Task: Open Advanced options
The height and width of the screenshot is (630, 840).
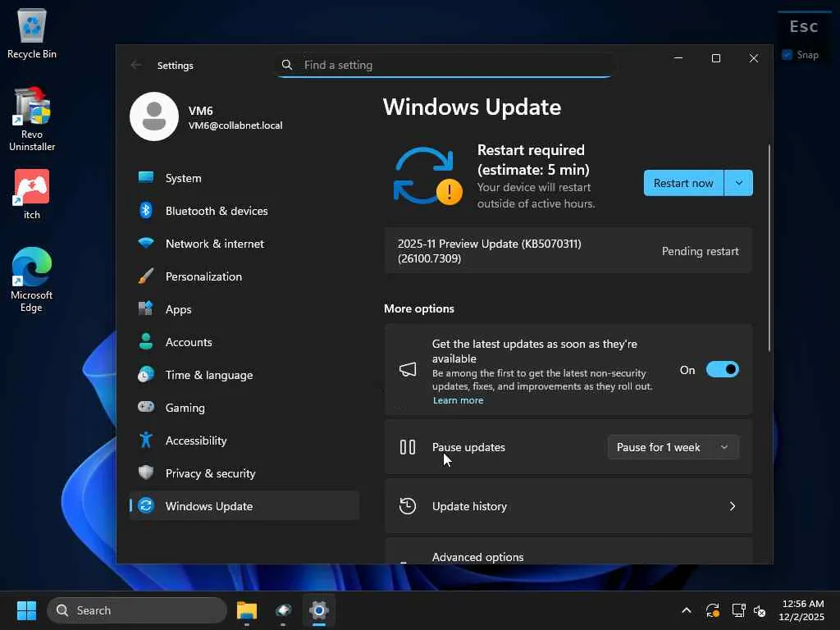Action: pyautogui.click(x=568, y=552)
